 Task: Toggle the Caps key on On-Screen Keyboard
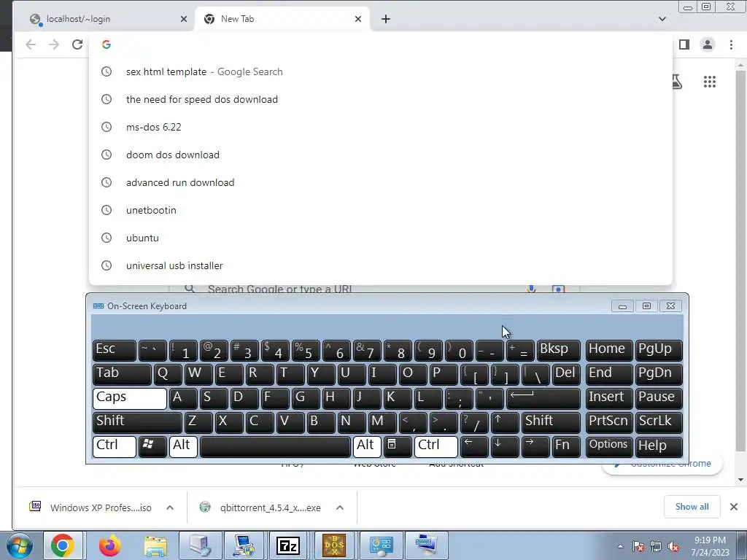130,398
